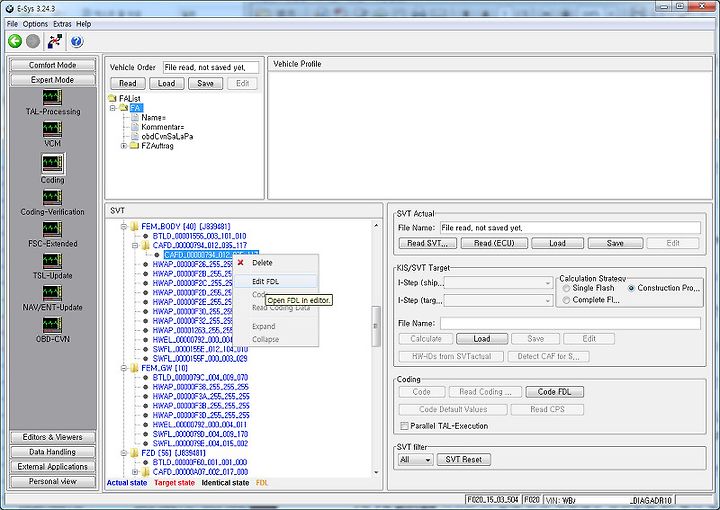The width and height of the screenshot is (720, 510).
Task: Click the obdCvnSaLaPa document icon
Action: pyautogui.click(x=135, y=136)
